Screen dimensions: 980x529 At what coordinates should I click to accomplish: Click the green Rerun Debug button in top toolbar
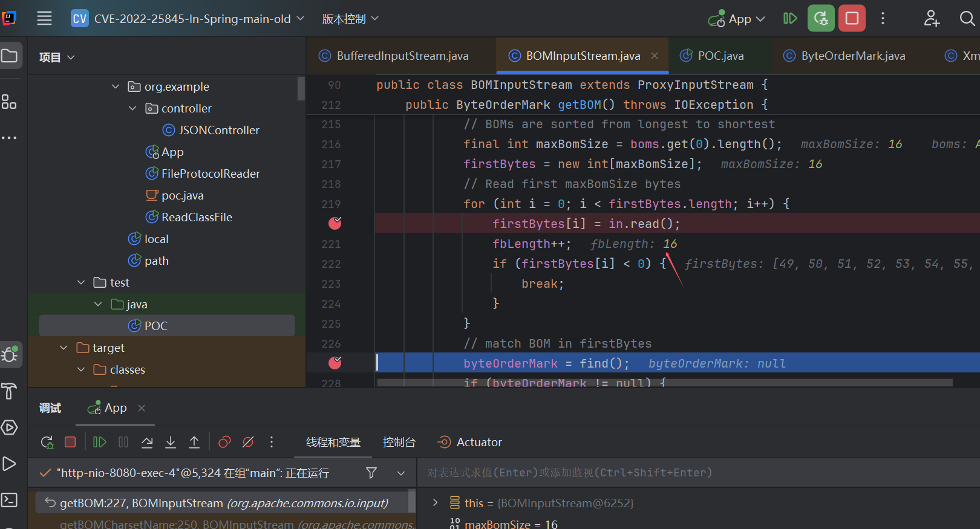coord(821,18)
